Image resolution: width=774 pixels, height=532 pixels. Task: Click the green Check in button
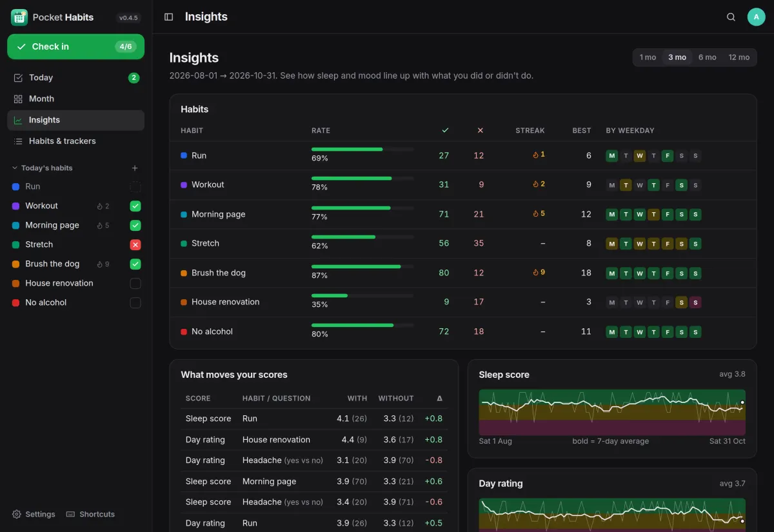tap(75, 46)
